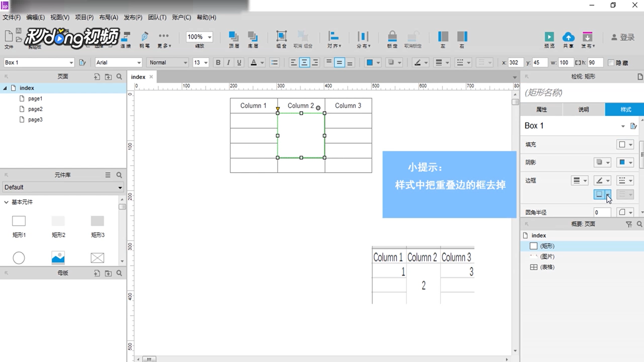Click the width w value field
This screenshot has height=362, width=644.
[x=566, y=63]
